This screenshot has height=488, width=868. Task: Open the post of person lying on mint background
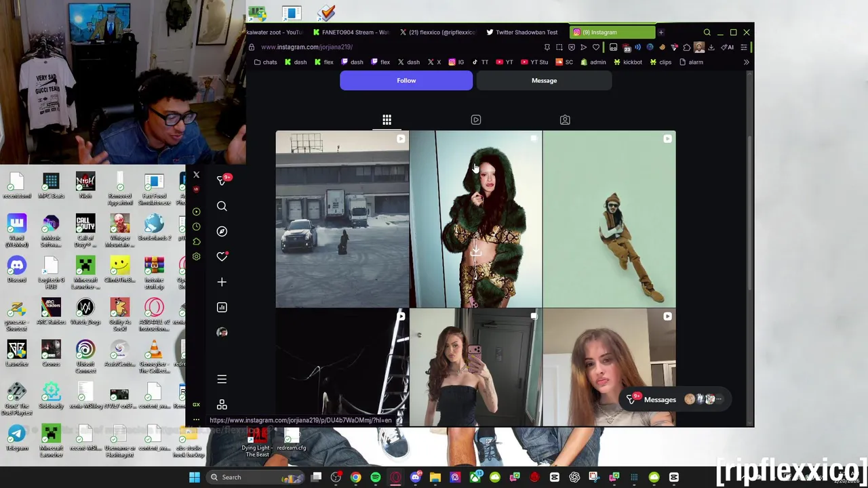pos(609,220)
